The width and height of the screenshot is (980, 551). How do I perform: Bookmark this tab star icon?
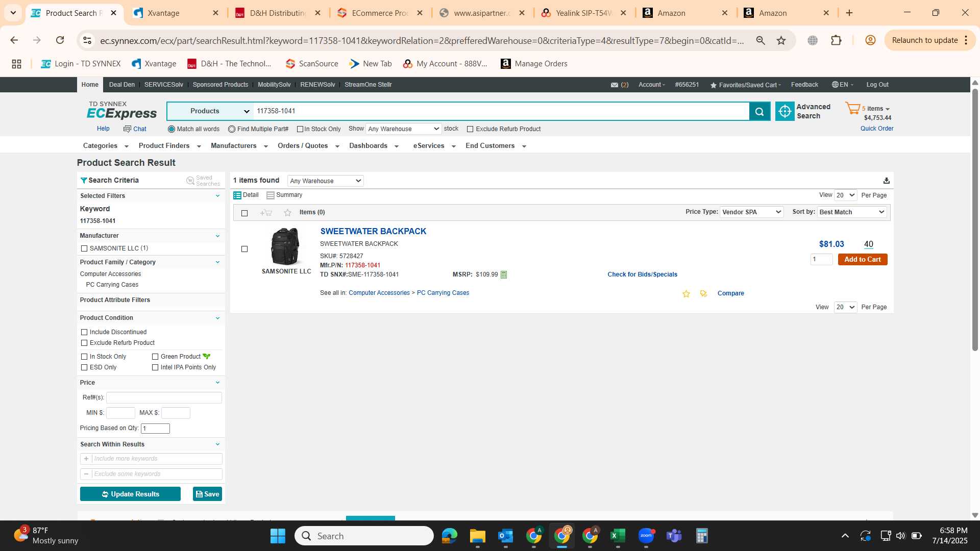coord(781,40)
